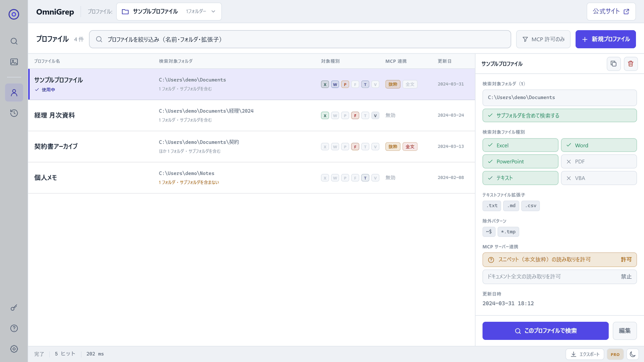Click the ~$ exclusion pattern chip
The height and width of the screenshot is (362, 644).
[489, 232]
